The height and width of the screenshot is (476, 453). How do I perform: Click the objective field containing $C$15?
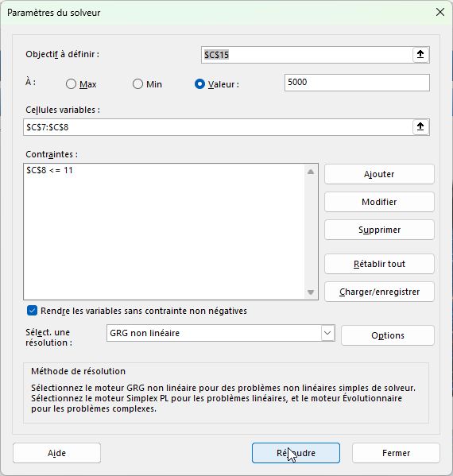click(x=307, y=55)
